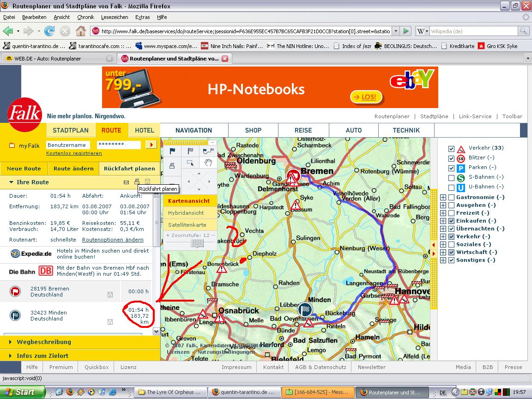Click route panel vertical scrollbar down arrow
This screenshot has width=532, height=399.
pos(157,331)
